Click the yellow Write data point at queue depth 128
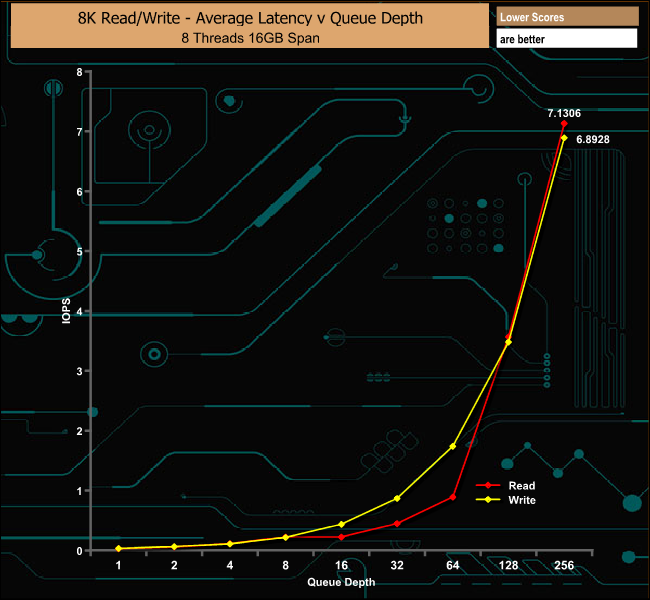650x600 pixels. (508, 342)
